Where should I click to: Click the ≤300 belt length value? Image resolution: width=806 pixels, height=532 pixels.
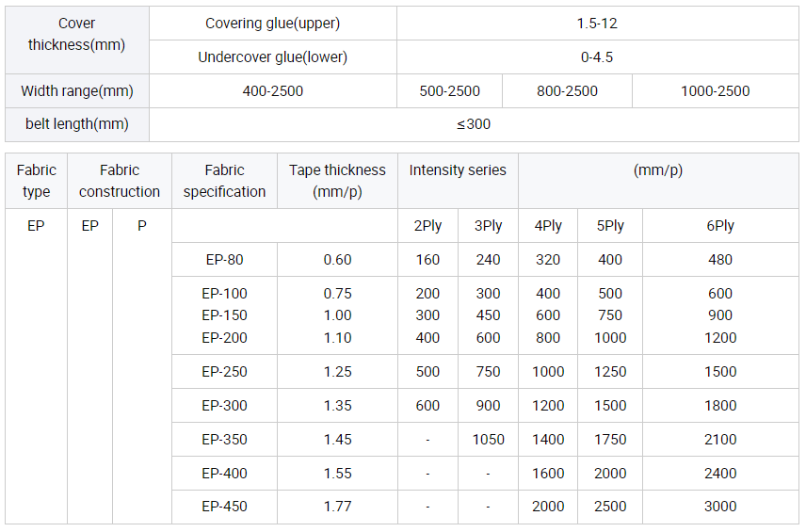[474, 124]
